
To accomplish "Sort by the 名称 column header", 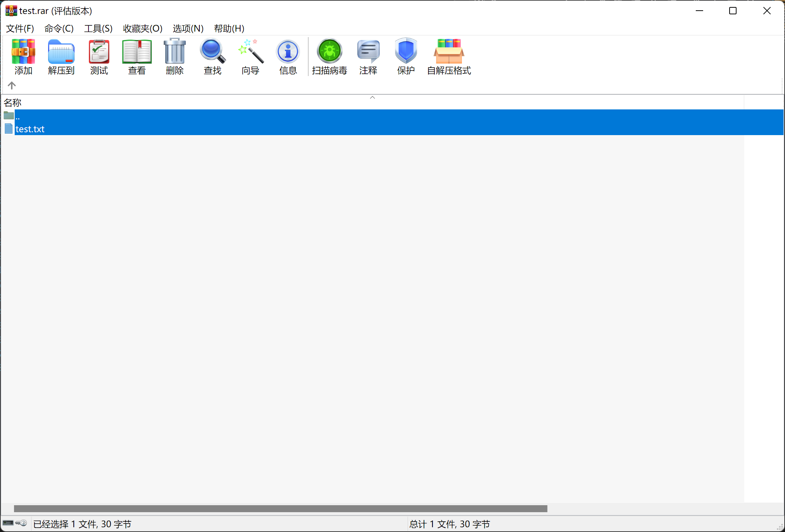I will 373,102.
